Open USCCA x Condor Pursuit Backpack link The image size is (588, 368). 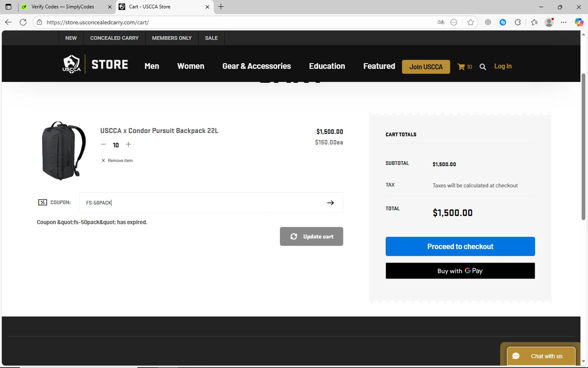(x=159, y=131)
